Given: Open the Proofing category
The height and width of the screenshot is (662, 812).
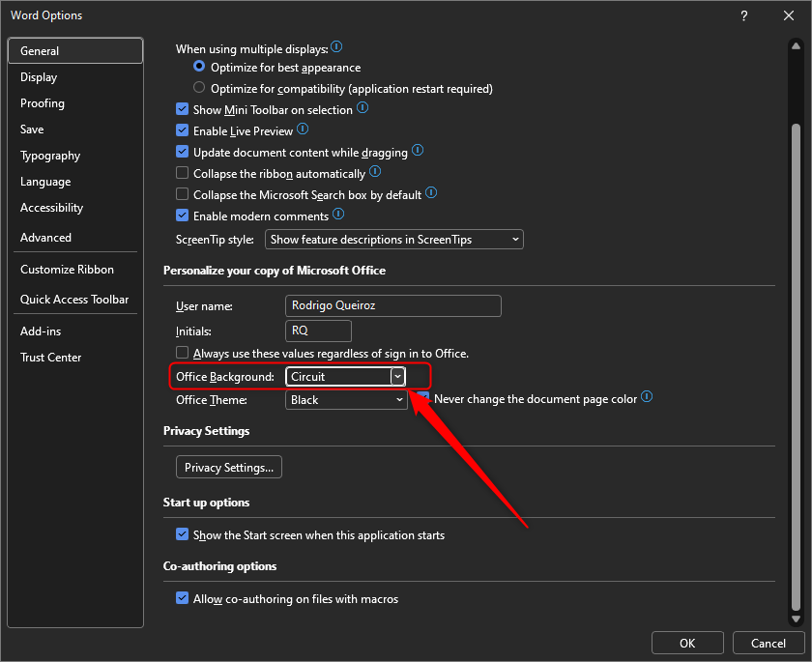Looking at the screenshot, I should click(75, 103).
